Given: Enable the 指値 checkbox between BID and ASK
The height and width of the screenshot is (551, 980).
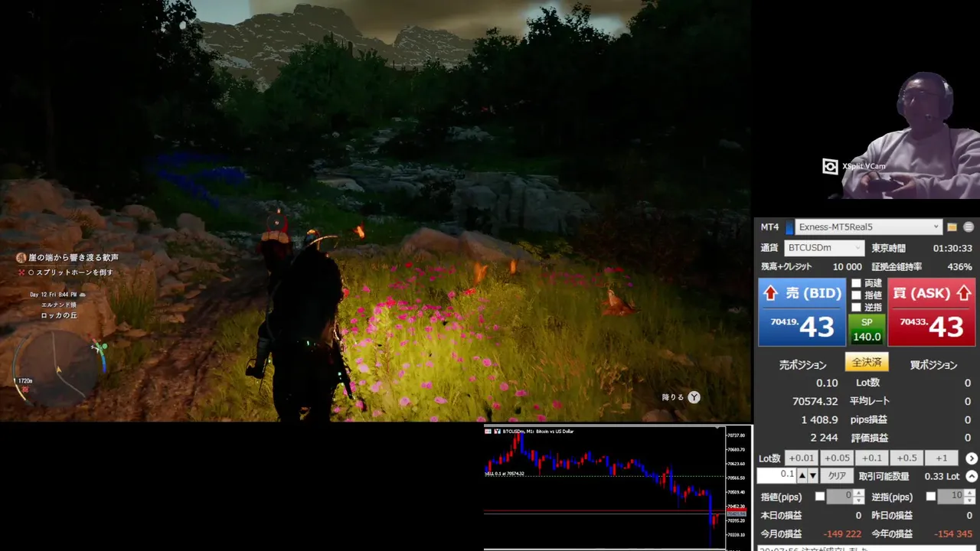Looking at the screenshot, I should pyautogui.click(x=856, y=295).
